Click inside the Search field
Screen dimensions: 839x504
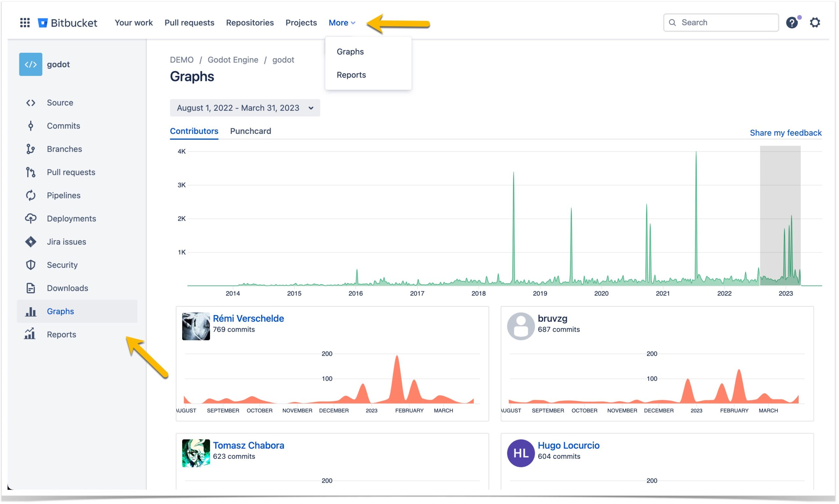(720, 22)
